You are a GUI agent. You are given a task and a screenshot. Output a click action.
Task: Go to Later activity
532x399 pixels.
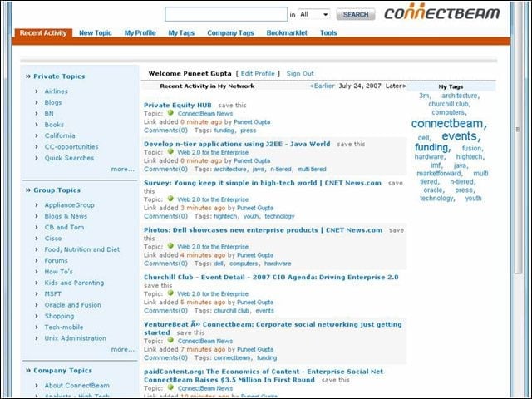tap(396, 86)
